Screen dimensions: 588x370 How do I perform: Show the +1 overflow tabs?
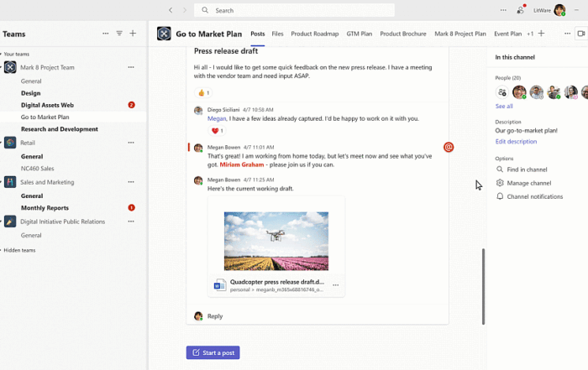pos(530,34)
